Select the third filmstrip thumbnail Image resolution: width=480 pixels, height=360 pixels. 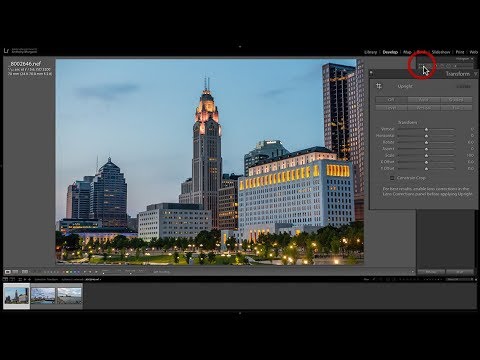[69, 296]
